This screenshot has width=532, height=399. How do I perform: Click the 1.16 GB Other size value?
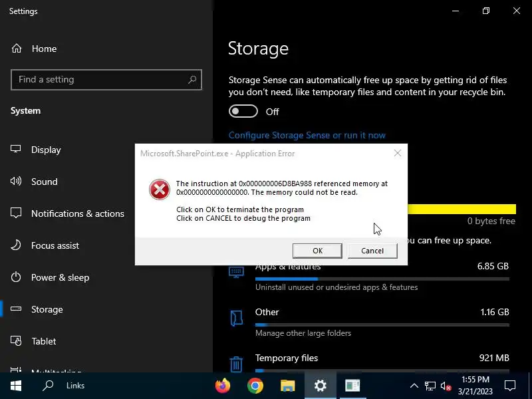pos(495,312)
